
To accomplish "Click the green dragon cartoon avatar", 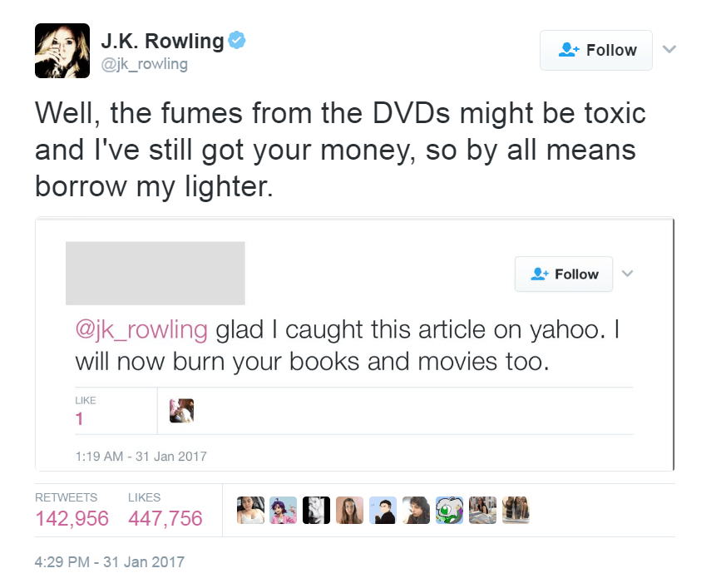I will (449, 511).
